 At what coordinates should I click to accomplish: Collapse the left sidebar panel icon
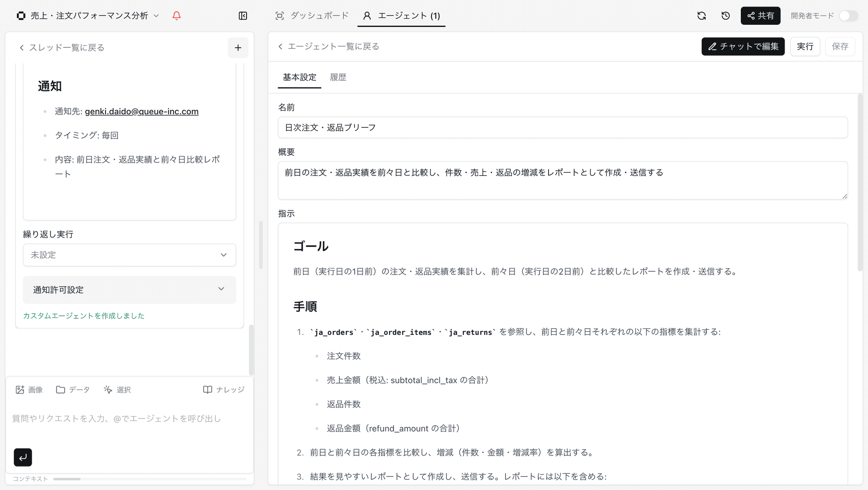click(243, 16)
